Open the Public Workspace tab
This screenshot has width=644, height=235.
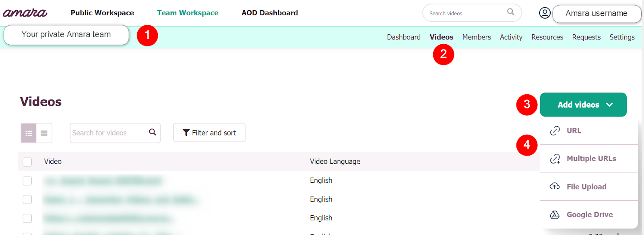click(x=102, y=13)
